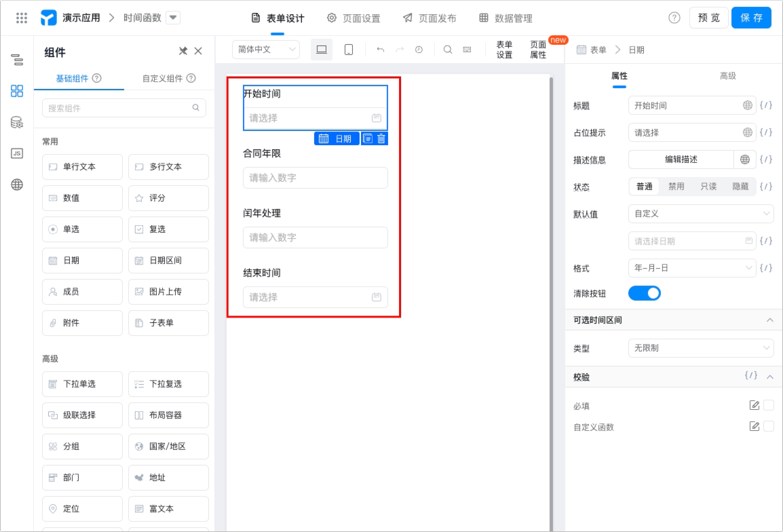Click the help question mark icon
783x532 pixels.
[674, 18]
